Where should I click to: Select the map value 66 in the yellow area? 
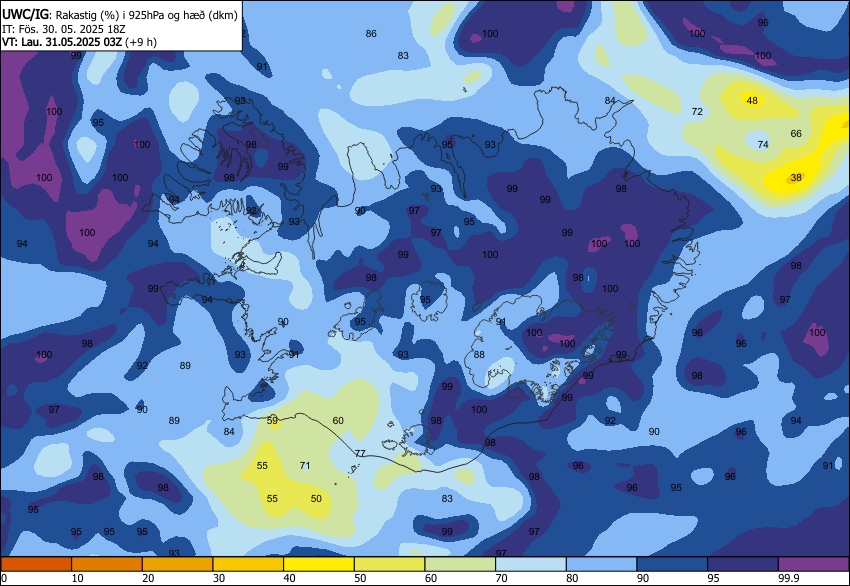(796, 133)
